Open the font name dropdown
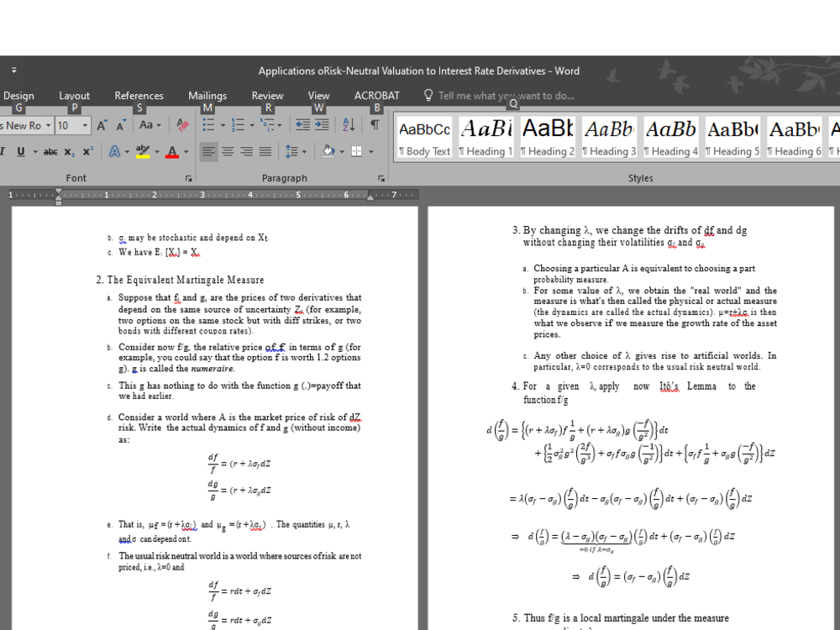The image size is (840, 630). pos(48,125)
